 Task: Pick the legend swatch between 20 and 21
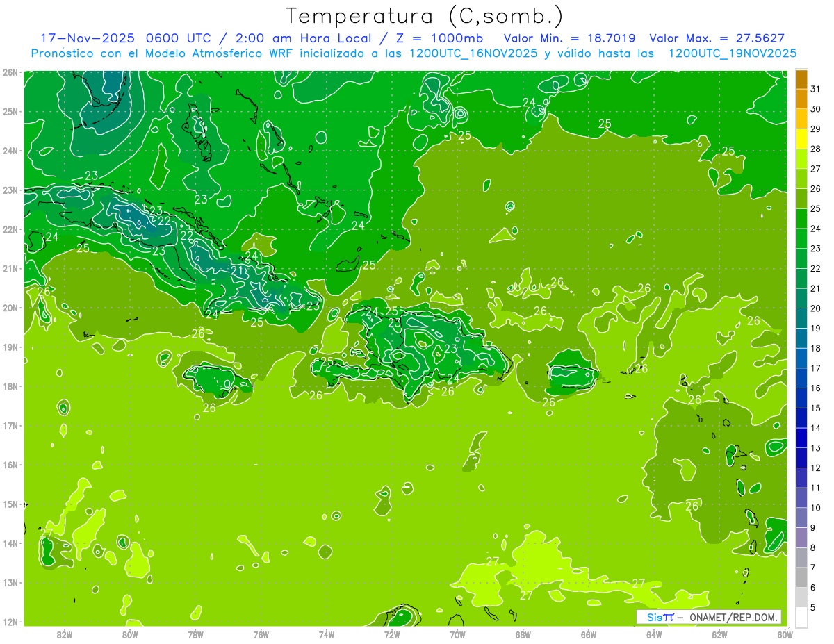click(801, 298)
